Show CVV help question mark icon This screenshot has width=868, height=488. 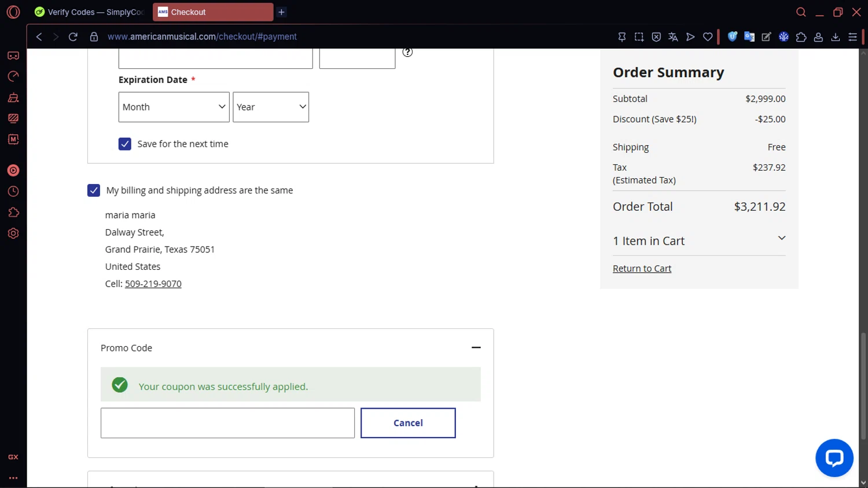(x=407, y=52)
